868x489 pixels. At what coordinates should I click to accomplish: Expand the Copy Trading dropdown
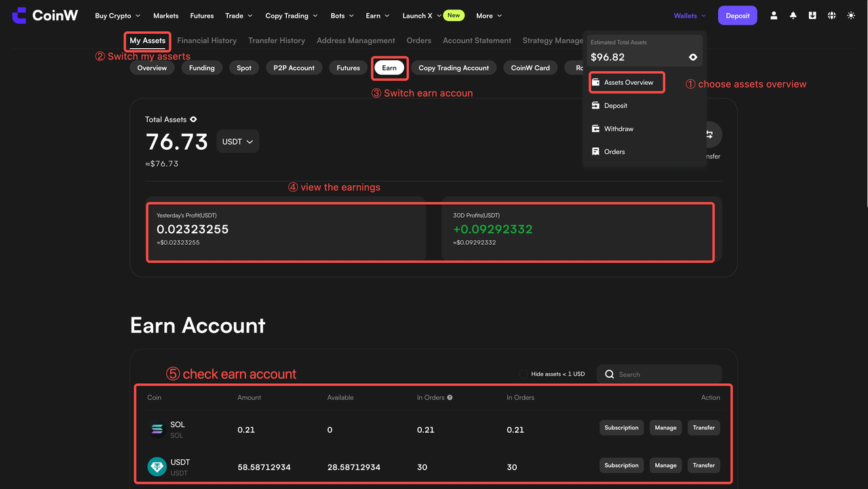tap(292, 16)
